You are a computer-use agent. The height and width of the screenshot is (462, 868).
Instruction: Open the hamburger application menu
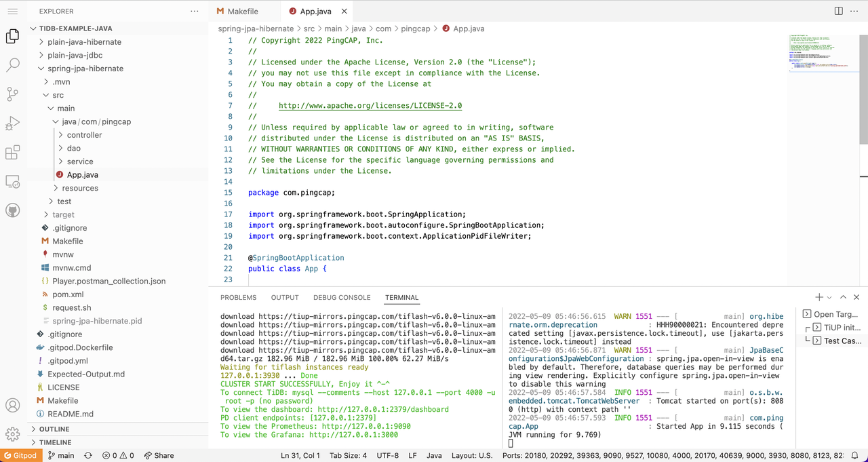point(12,12)
